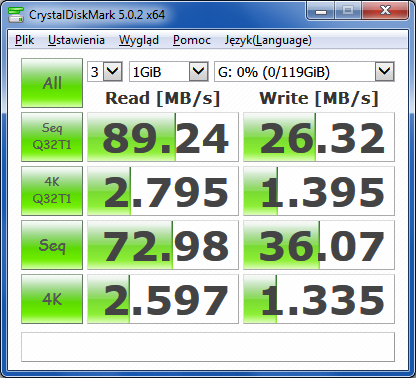This screenshot has height=378, width=416.
Task: Minimize the CrystalDiskMark window
Action: [321, 11]
